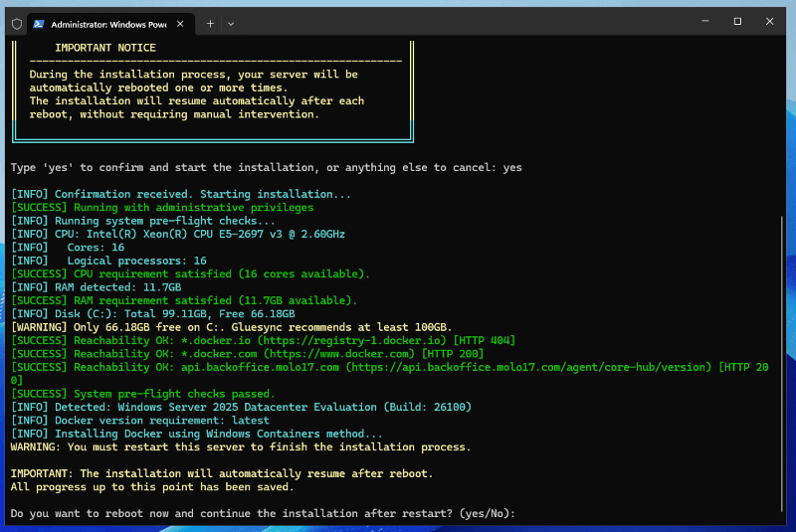Maximize the Windows Terminal window
This screenshot has height=532, width=796.
(737, 21)
